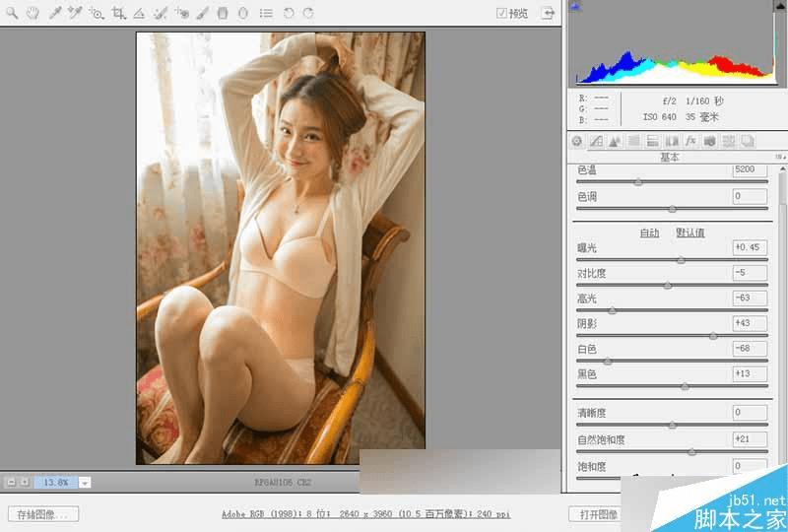Image resolution: width=788 pixels, height=532 pixels.
Task: Toggle highlight clipping warning in histogram
Action: click(778, 6)
